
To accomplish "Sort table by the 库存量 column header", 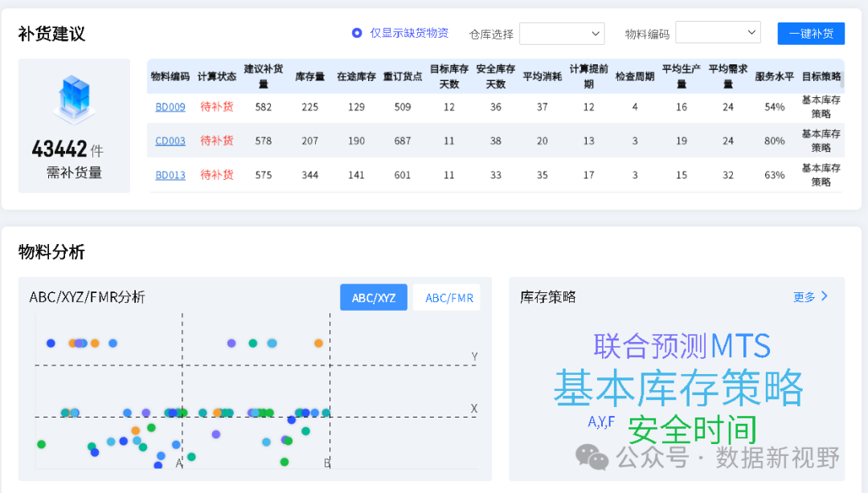I will click(309, 75).
